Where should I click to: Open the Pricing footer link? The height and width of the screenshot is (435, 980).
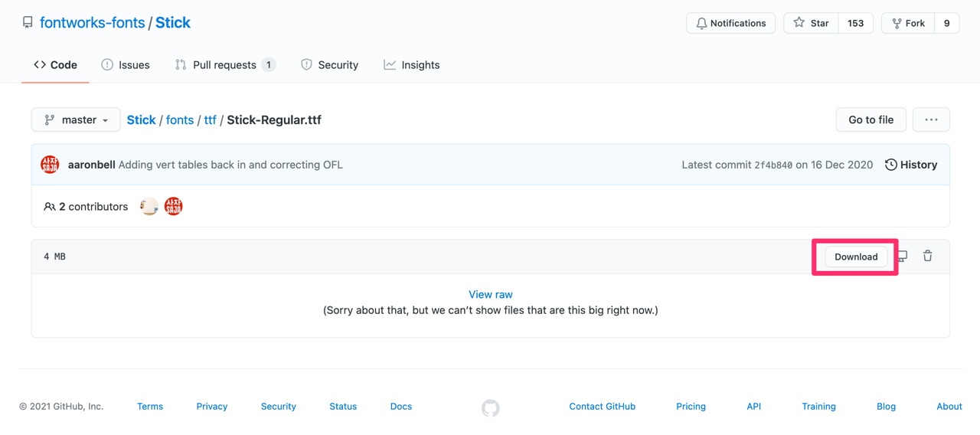[x=691, y=407]
